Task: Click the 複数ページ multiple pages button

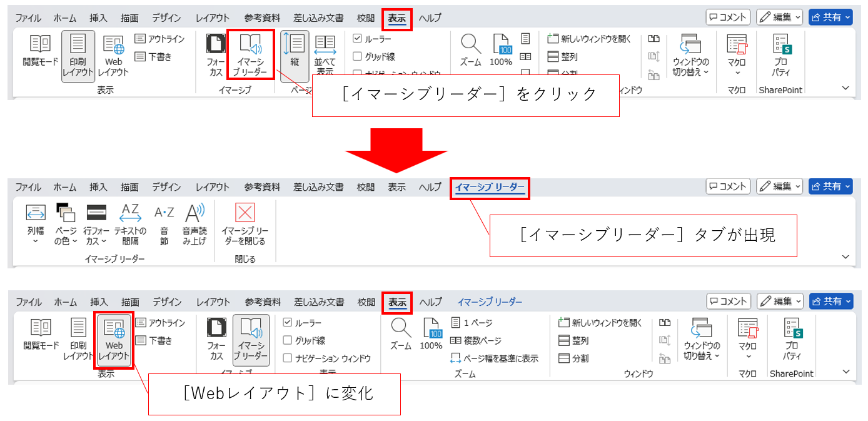Action: click(x=476, y=341)
